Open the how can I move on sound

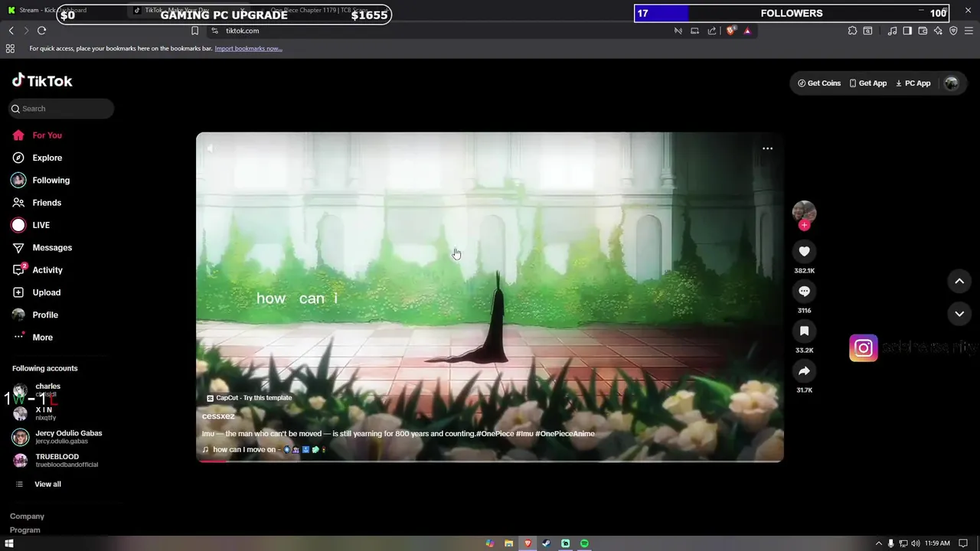264,450
